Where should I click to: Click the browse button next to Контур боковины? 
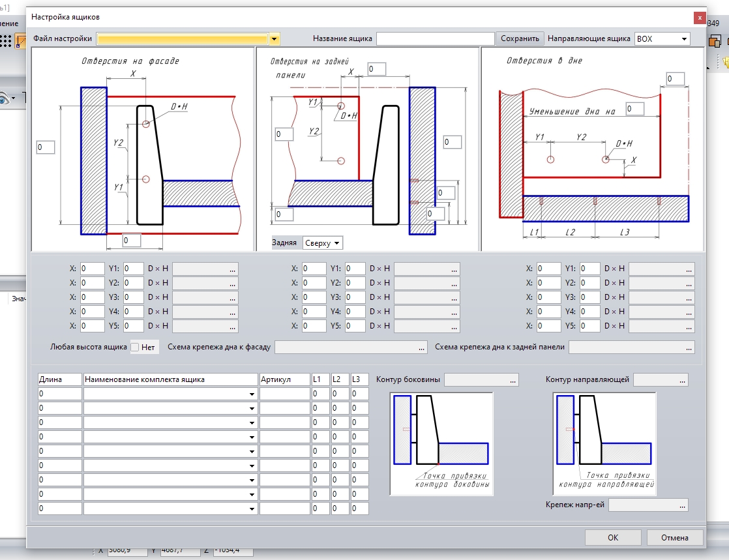[513, 380]
